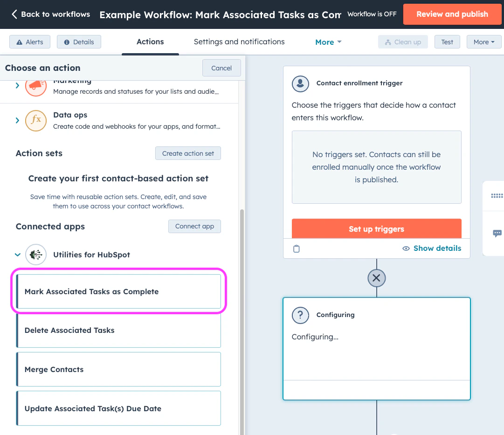
Task: Open the comments panel on the right edge
Action: click(x=497, y=233)
